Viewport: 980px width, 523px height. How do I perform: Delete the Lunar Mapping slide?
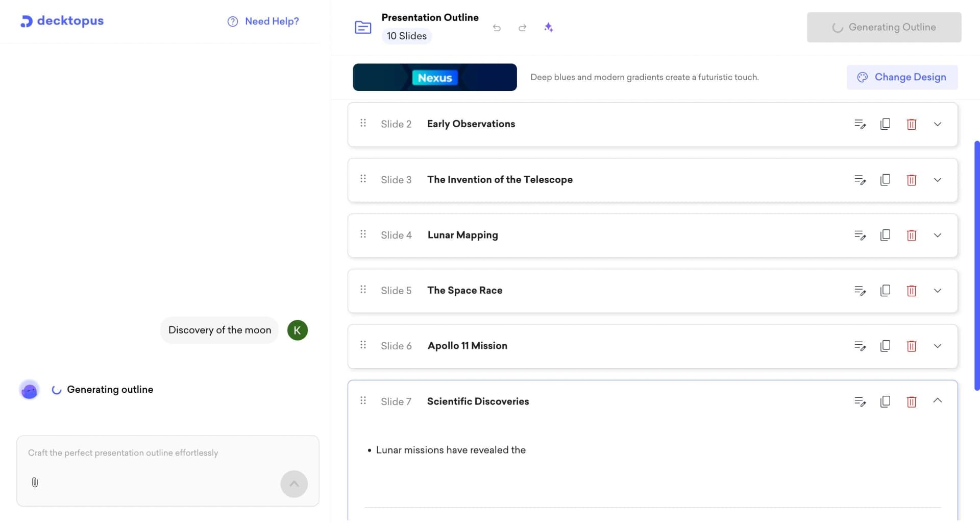point(912,235)
